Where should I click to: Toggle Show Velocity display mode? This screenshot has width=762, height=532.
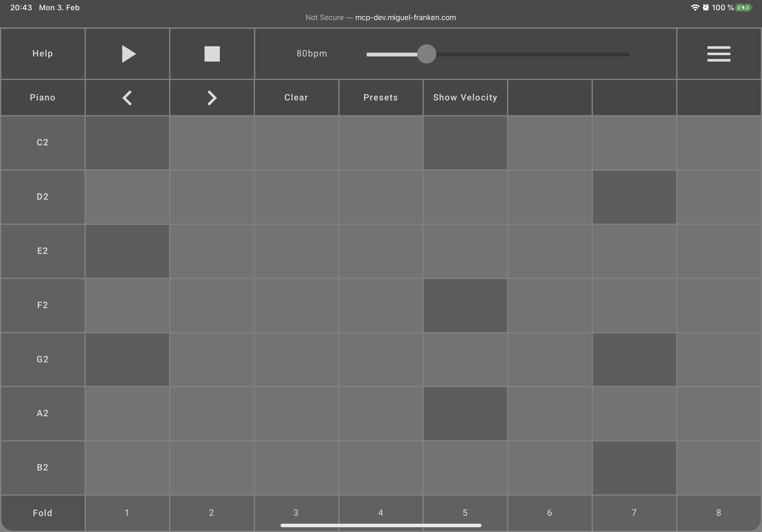tap(465, 97)
